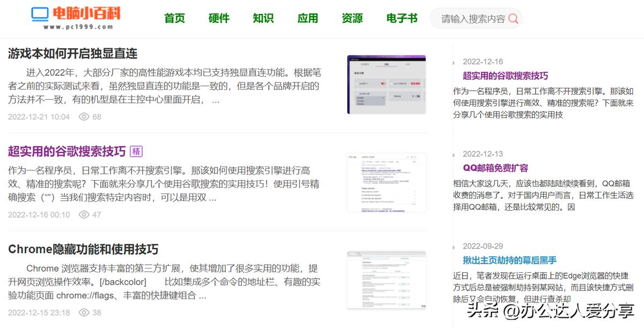Click the eye icon showing 38 views

coord(85,312)
